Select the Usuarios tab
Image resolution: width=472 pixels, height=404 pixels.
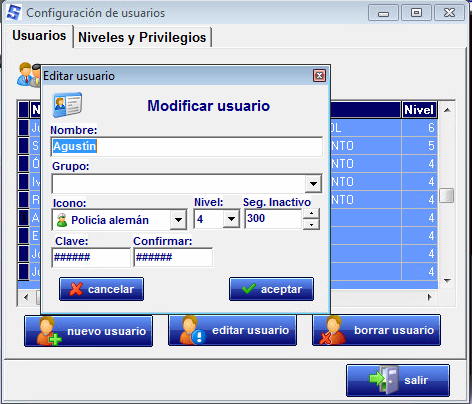(x=39, y=35)
